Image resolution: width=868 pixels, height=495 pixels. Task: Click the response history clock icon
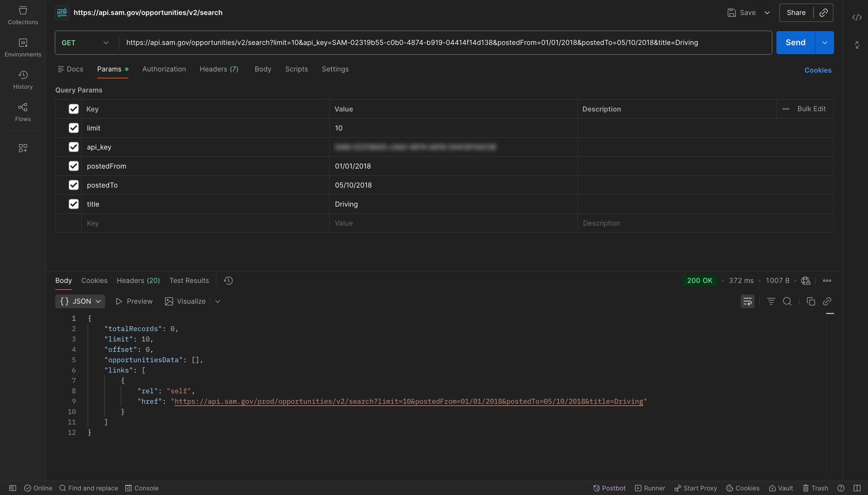pos(228,280)
